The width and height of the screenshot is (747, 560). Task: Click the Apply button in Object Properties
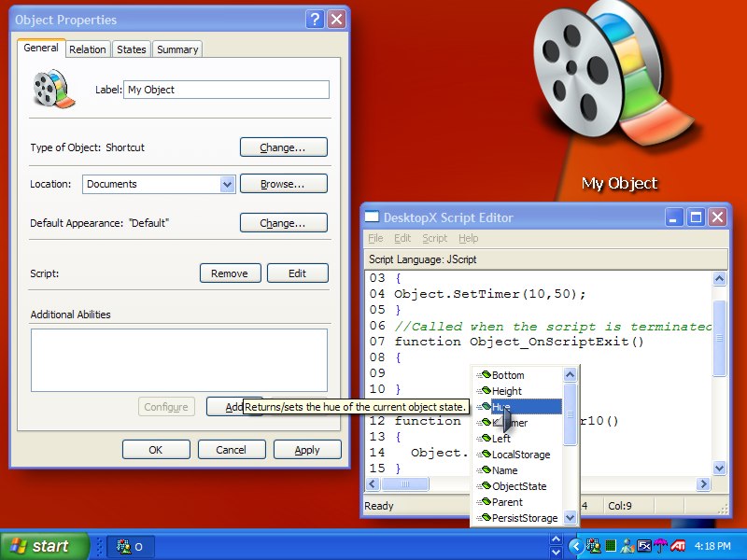coord(307,450)
